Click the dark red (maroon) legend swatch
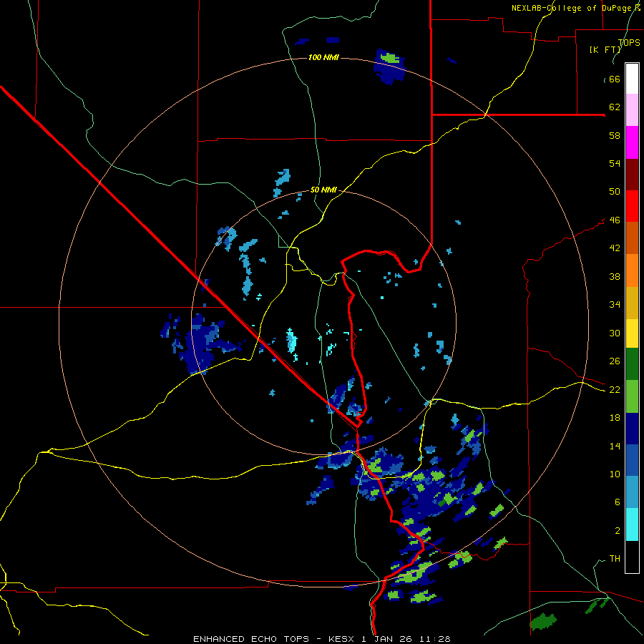 point(632,174)
